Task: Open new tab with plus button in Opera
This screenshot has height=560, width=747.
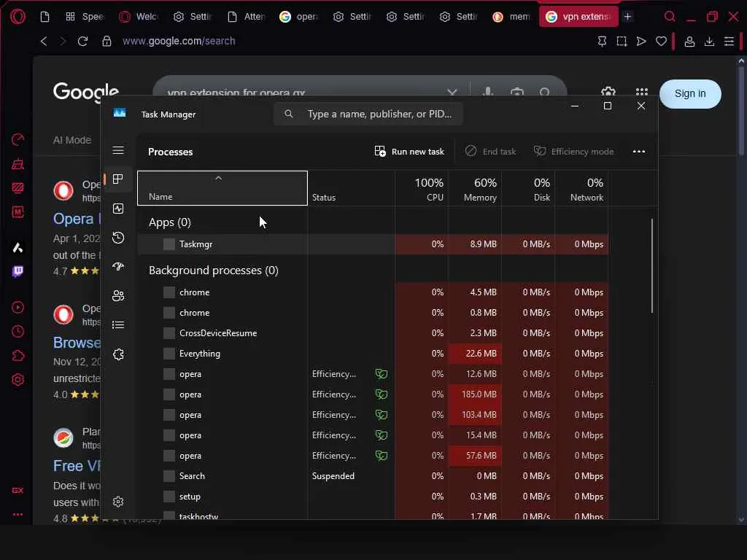Action: click(x=628, y=17)
